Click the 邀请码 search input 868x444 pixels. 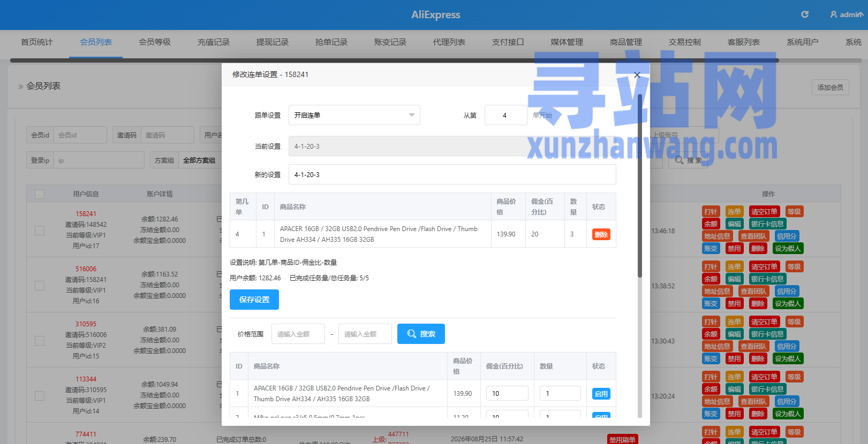tap(167, 135)
